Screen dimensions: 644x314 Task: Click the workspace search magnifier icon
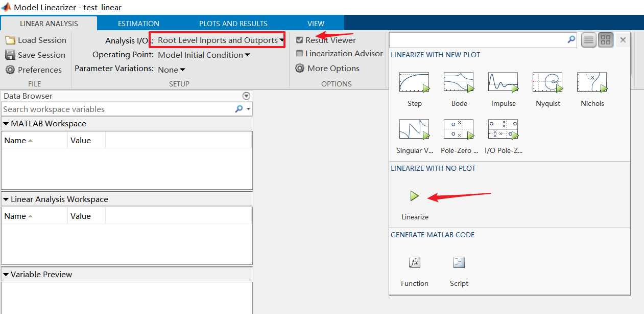238,109
